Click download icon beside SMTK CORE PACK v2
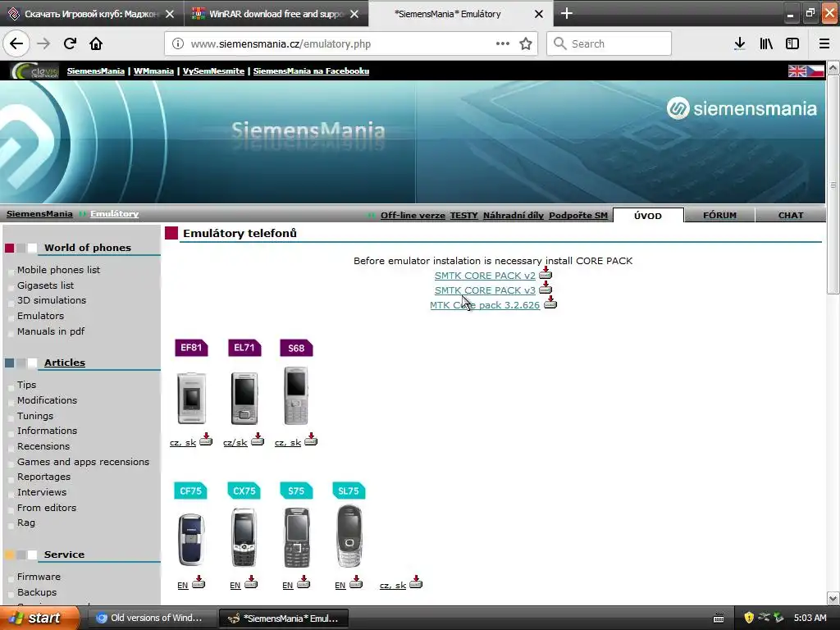Screen dimensions: 840x630 (x=546, y=273)
